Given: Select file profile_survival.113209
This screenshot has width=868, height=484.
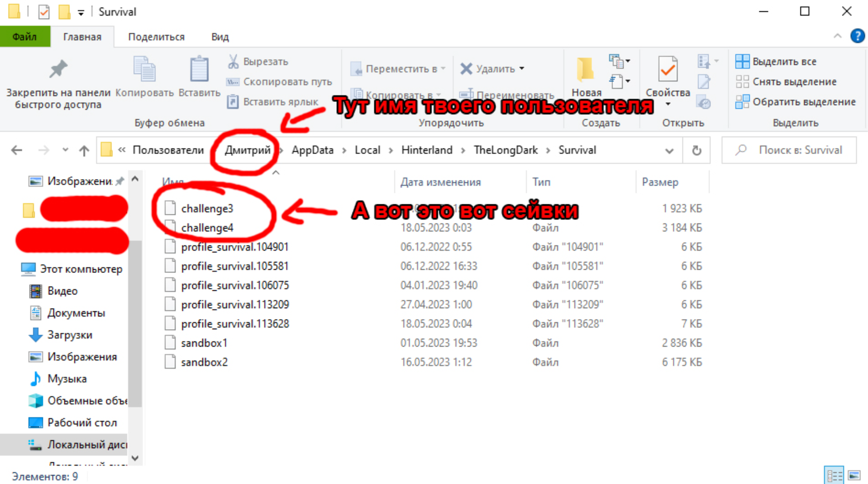Looking at the screenshot, I should (x=234, y=304).
